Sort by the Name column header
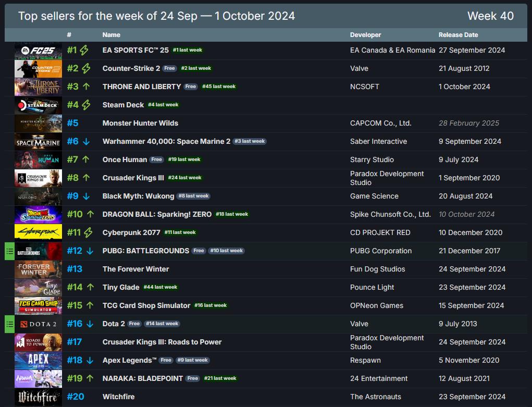The image size is (532, 407). [111, 35]
